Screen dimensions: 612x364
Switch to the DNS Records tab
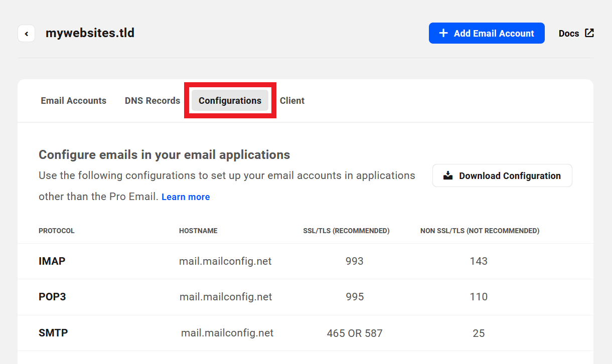tap(152, 101)
